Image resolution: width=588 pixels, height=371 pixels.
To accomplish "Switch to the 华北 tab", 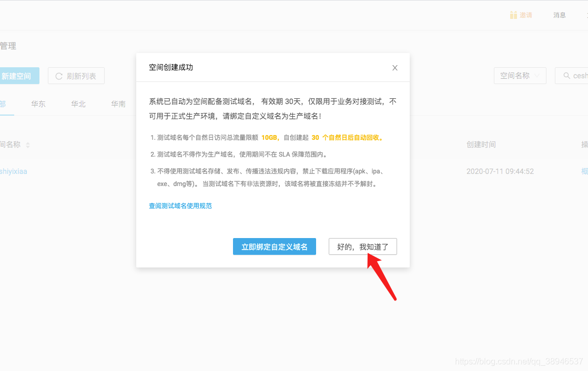I will pyautogui.click(x=78, y=104).
